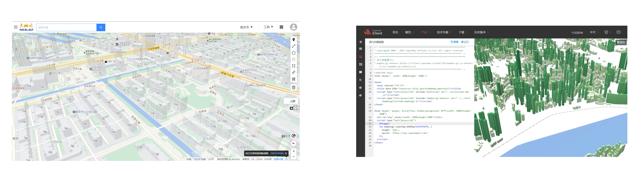The image size is (644, 171).
Task: Select the draw rectangle tool
Action: coord(294,66)
